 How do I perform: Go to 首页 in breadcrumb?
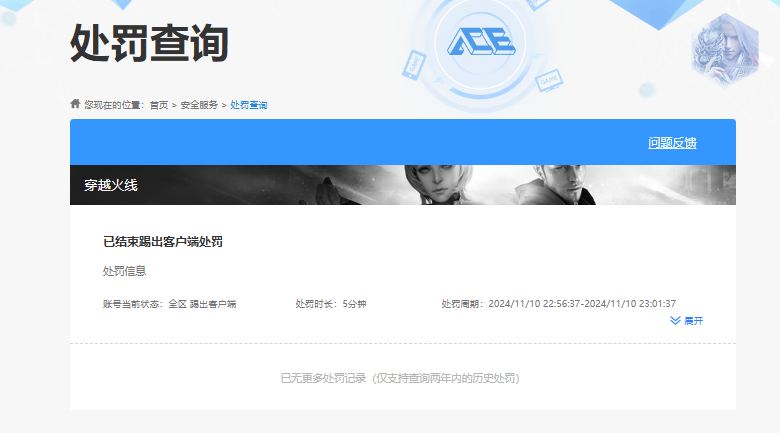159,105
